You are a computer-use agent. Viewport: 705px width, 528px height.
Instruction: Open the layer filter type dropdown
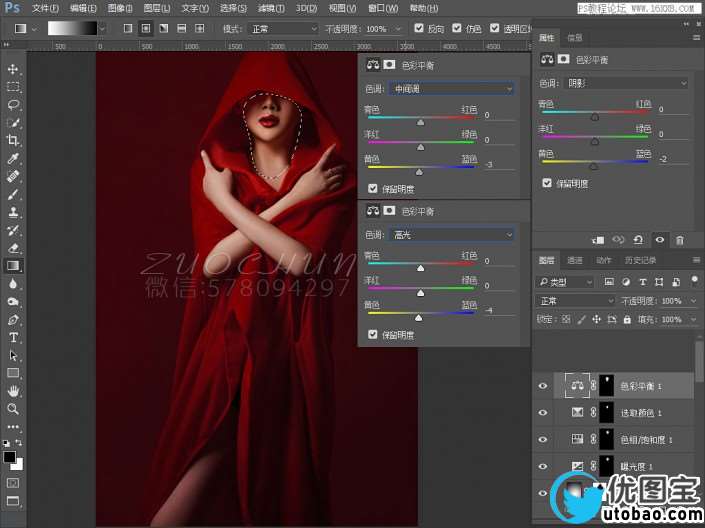tap(565, 282)
